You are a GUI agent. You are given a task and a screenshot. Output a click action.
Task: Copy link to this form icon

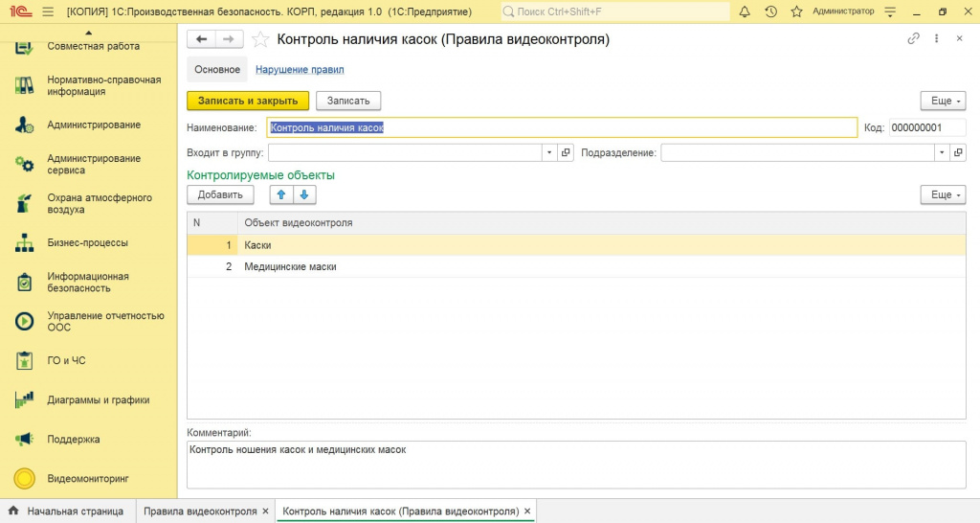(913, 38)
